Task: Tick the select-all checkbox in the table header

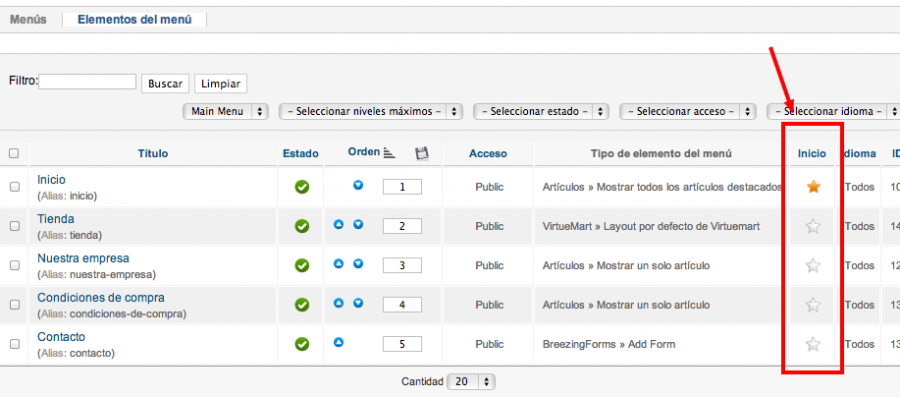Action: coord(14,153)
